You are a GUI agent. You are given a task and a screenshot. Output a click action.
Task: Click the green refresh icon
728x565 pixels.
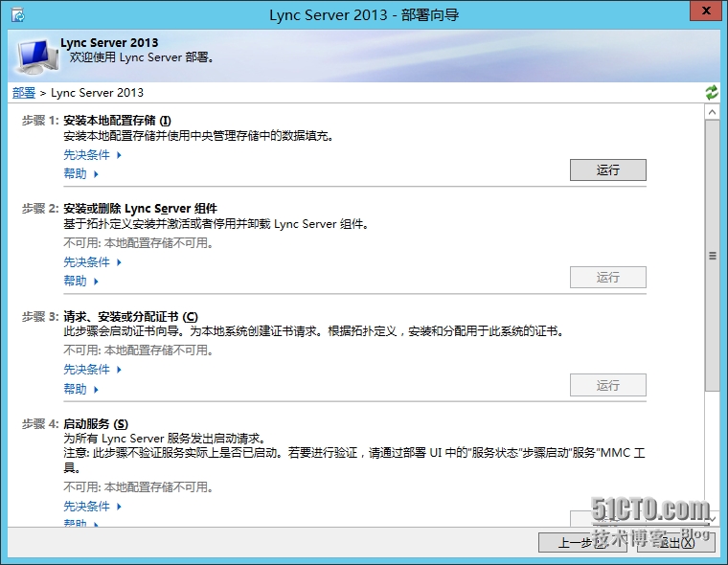[712, 92]
